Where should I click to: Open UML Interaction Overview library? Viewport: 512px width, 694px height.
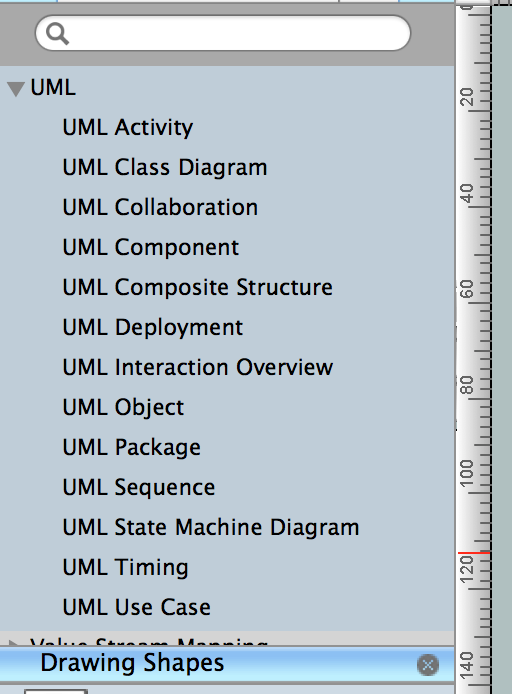197,368
